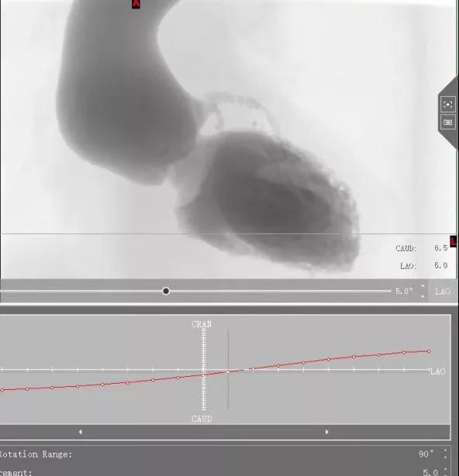Click the left arrow under the angulation graph
This screenshot has height=476, width=459.
(80, 432)
